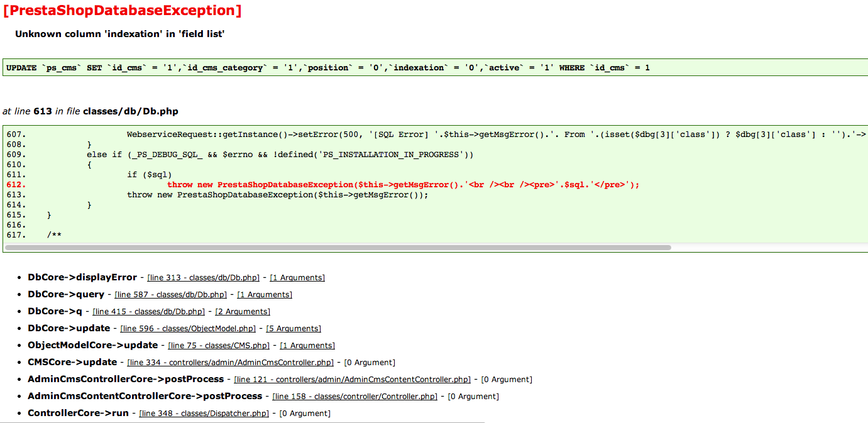
Task: Click 0 Argument text for CMSCore->update
Action: point(370,362)
